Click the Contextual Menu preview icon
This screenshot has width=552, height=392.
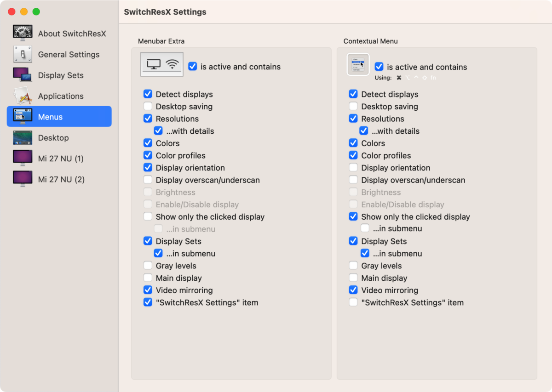click(358, 64)
